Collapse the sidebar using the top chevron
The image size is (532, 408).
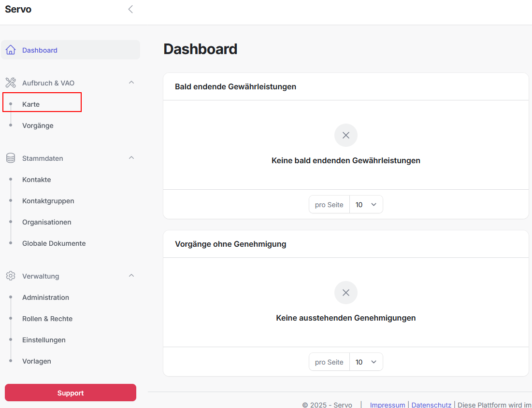[x=130, y=9]
